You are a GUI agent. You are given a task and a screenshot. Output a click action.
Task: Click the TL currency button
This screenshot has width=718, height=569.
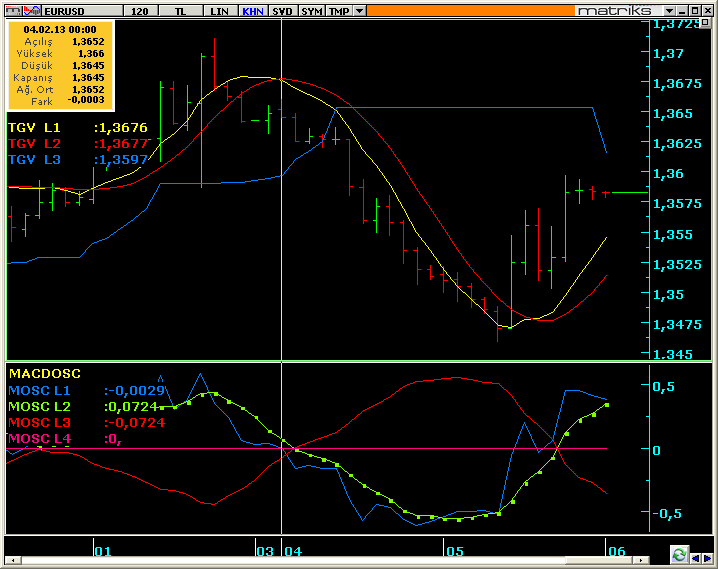[180, 11]
